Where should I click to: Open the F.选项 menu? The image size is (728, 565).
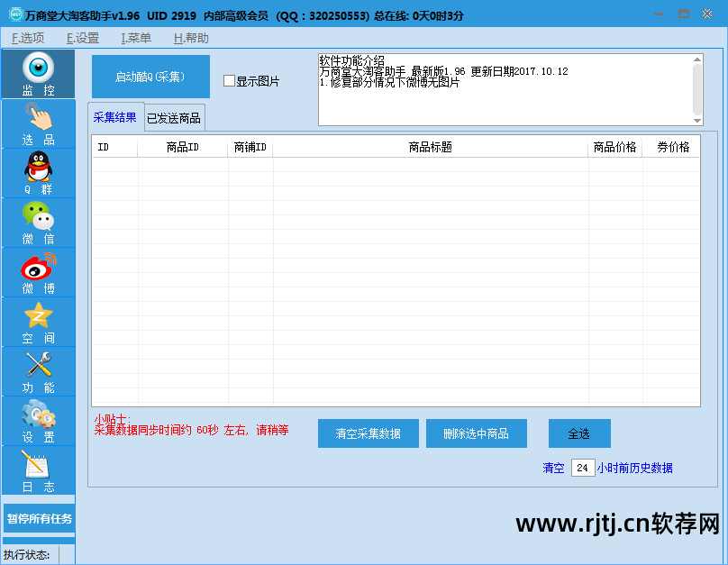click(28, 38)
